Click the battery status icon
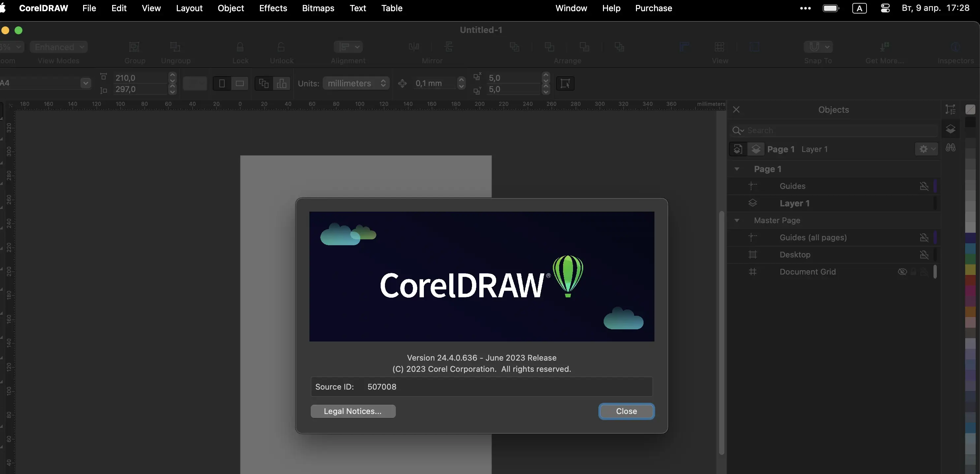 [x=831, y=8]
